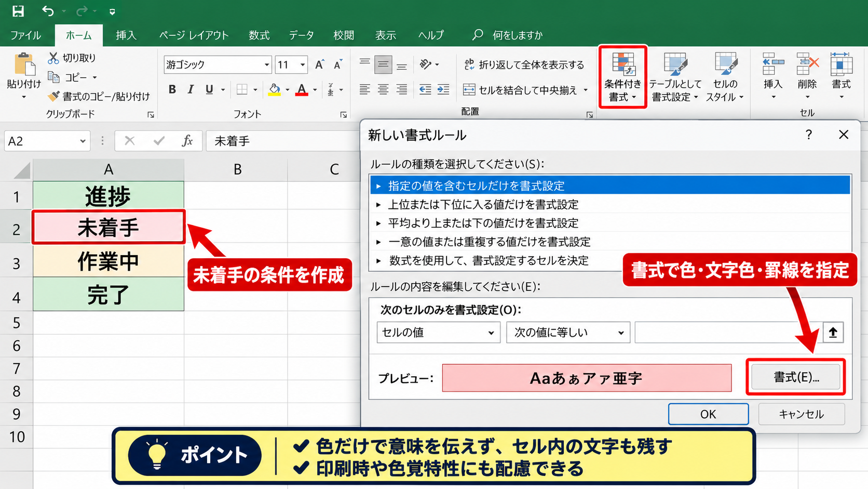Open Conditional Formatting (条件付き書式) menu
Viewport: 868px width, 489px height.
(x=622, y=77)
